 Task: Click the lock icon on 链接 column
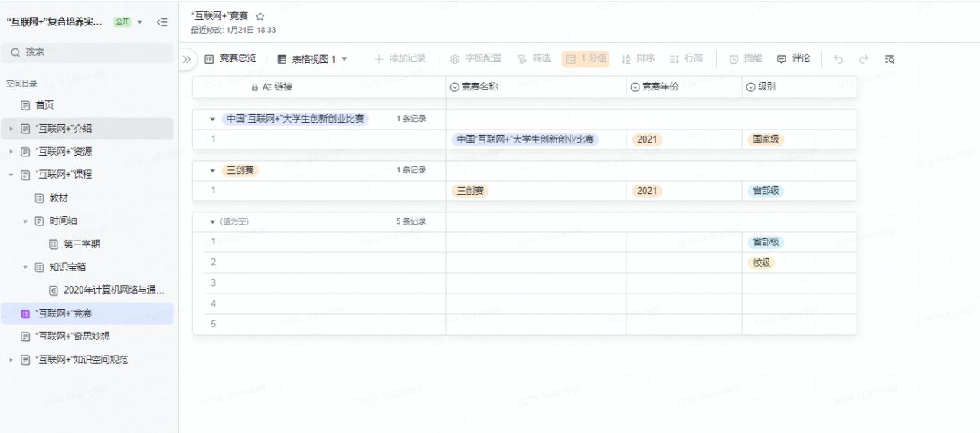click(255, 87)
